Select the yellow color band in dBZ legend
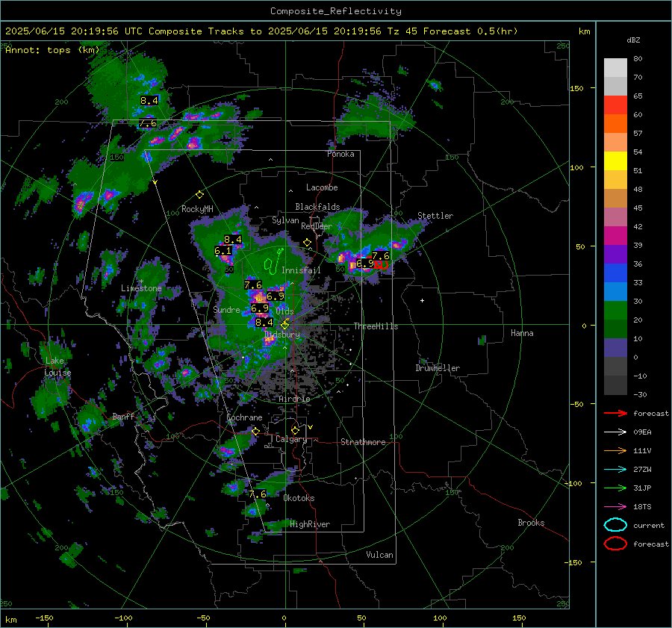Viewport: 672px width, 628px height. pos(615,161)
